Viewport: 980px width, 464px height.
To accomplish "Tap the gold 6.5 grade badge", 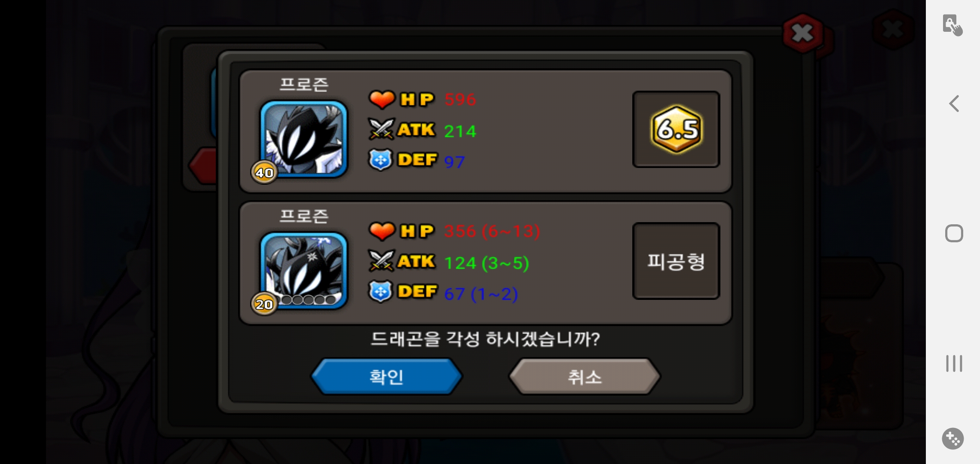I will pos(677,129).
